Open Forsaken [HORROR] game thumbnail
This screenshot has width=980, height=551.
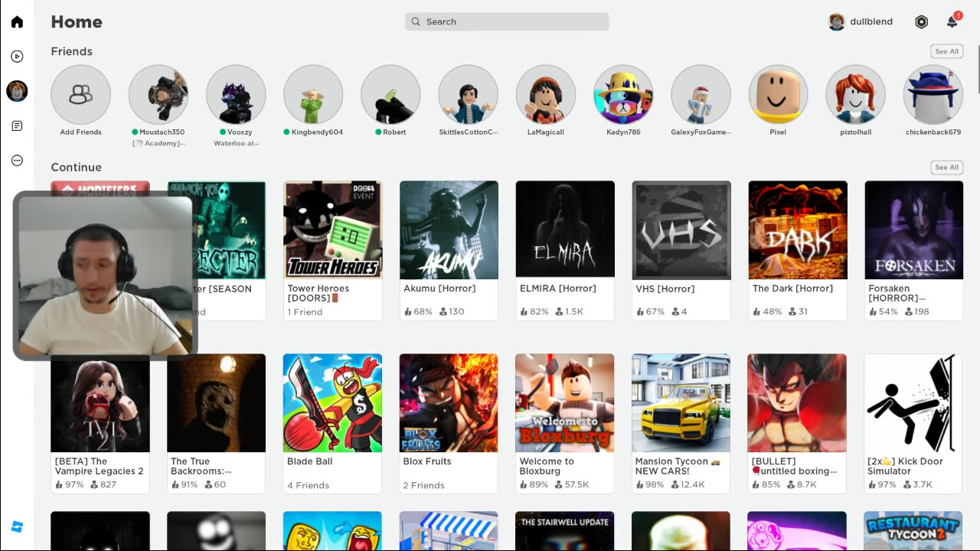point(914,230)
